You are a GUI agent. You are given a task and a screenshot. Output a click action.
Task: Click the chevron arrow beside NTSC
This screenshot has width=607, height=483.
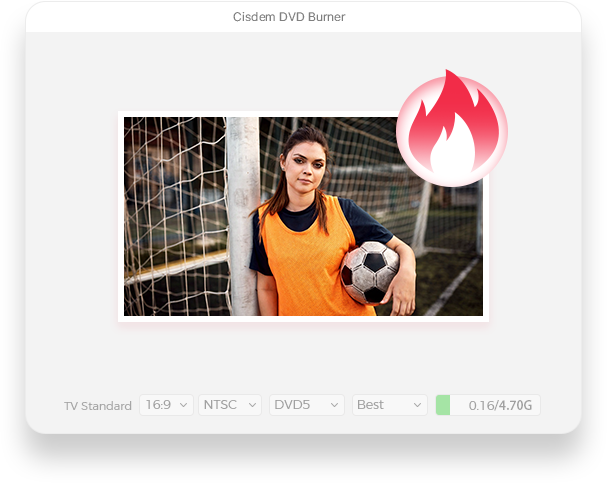click(252, 405)
